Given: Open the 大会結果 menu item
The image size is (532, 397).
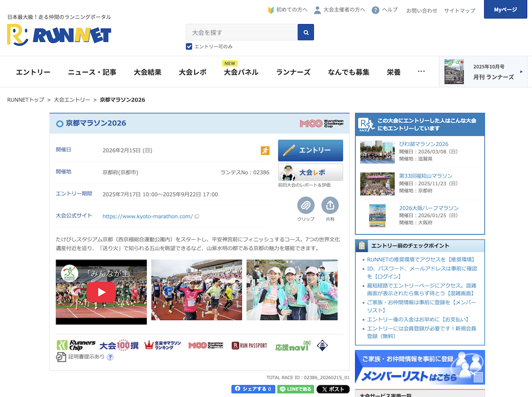Looking at the screenshot, I should pos(147,72).
